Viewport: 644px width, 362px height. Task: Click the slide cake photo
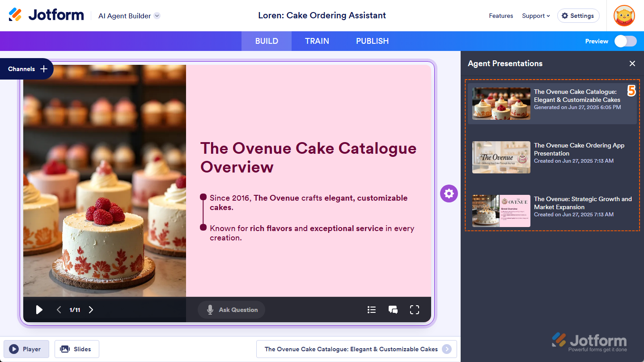point(105,181)
